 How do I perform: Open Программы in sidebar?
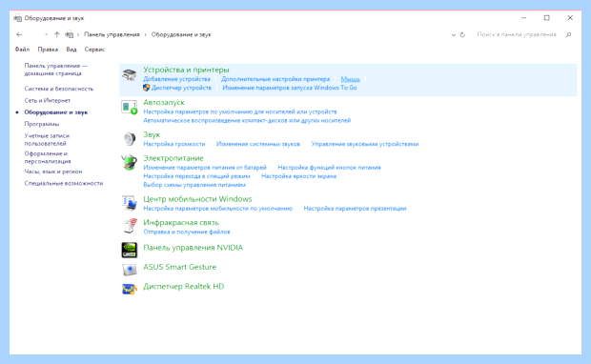click(41, 124)
